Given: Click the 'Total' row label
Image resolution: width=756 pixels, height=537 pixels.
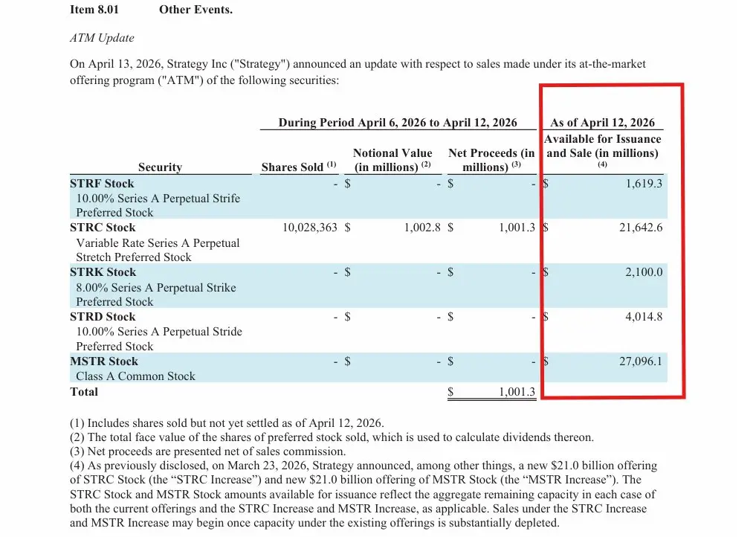Looking at the screenshot, I should (x=84, y=392).
